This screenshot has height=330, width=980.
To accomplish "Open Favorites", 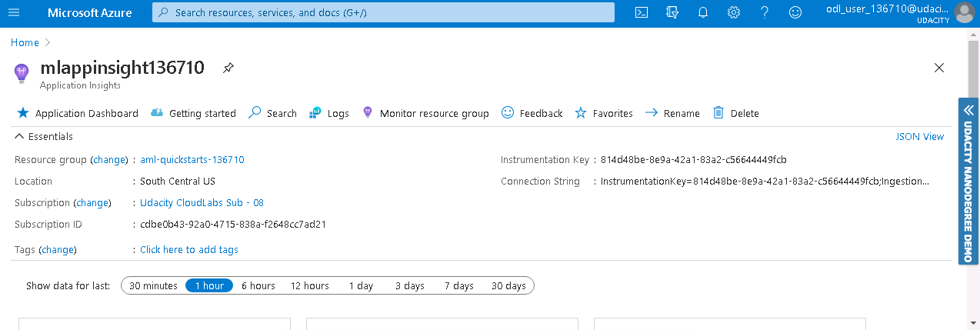I will pyautogui.click(x=604, y=113).
